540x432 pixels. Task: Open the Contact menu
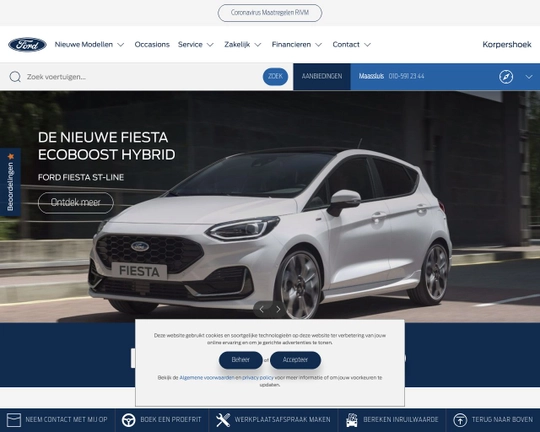[x=346, y=44]
